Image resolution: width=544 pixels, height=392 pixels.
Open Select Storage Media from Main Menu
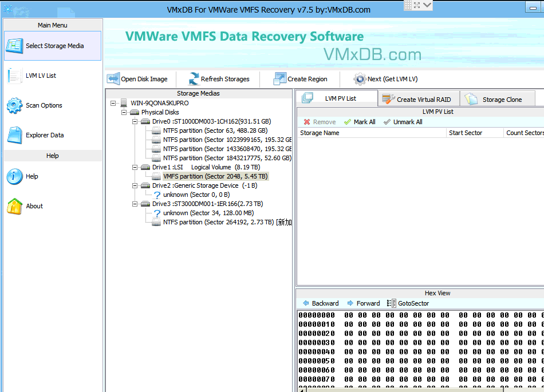tap(53, 46)
